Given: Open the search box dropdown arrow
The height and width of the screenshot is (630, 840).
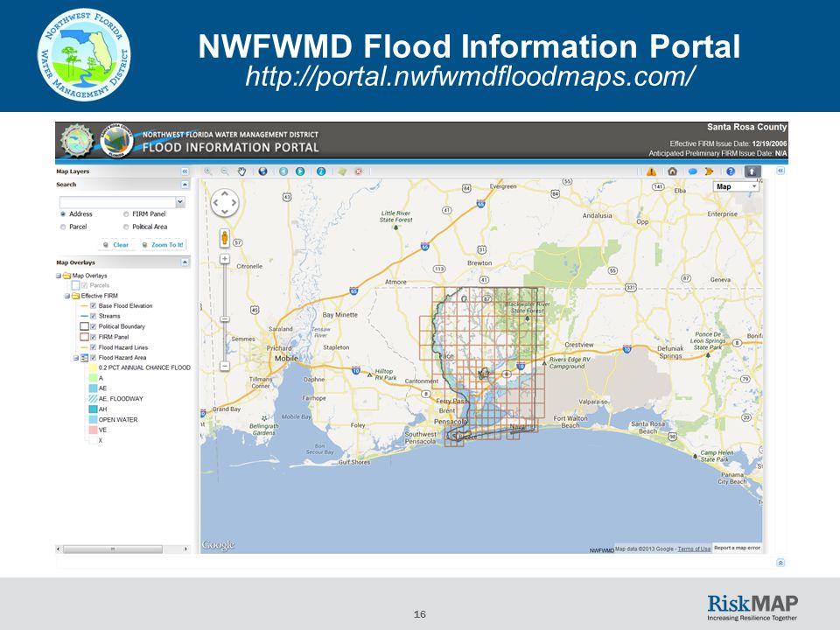Looking at the screenshot, I should click(x=180, y=202).
